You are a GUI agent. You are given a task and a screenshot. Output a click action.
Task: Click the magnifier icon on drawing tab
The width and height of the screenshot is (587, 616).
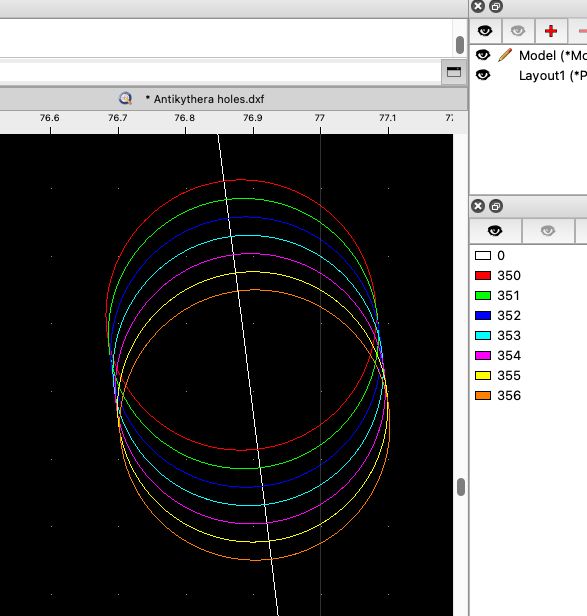[125, 98]
